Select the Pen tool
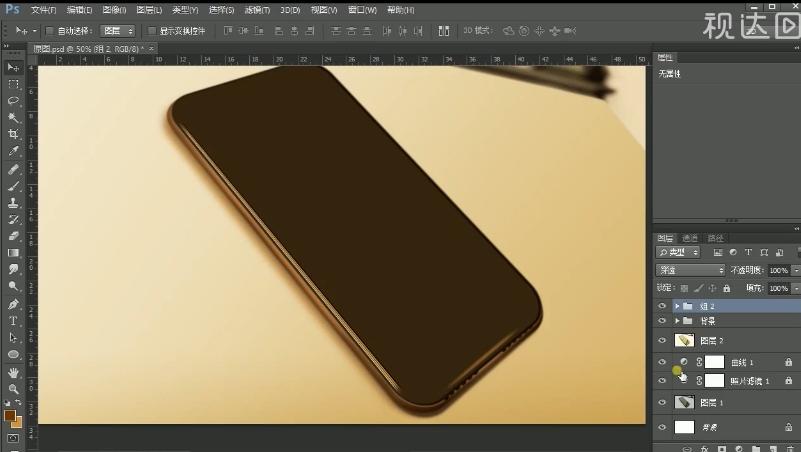The image size is (801, 452). [x=13, y=303]
